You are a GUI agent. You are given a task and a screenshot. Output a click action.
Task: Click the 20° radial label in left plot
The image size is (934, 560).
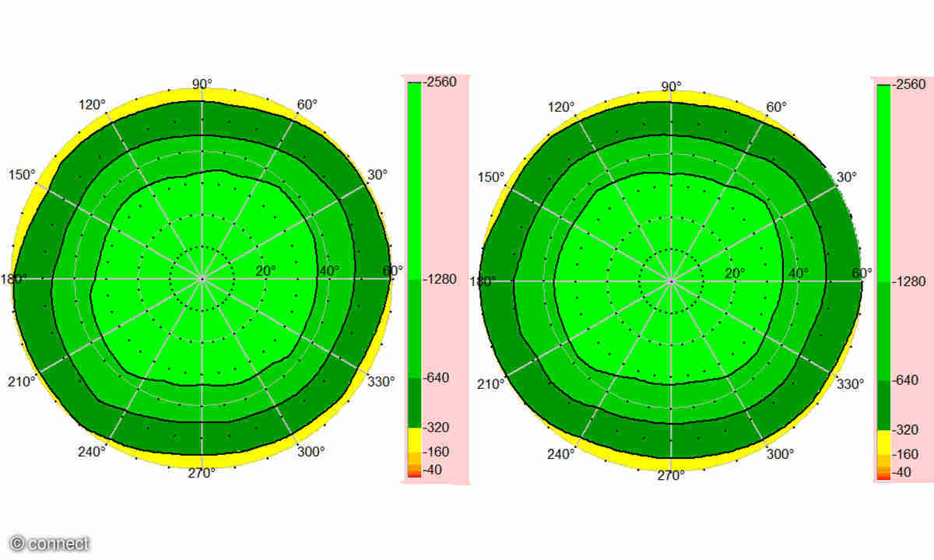(x=265, y=271)
